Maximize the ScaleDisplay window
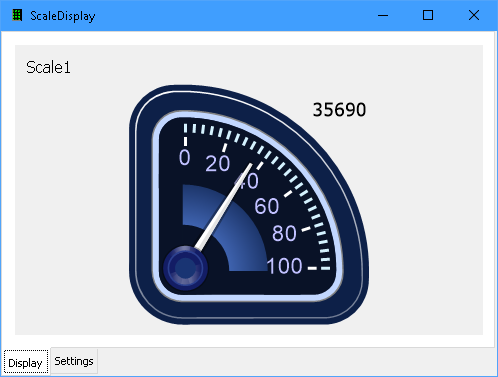The width and height of the screenshot is (498, 377). click(428, 15)
